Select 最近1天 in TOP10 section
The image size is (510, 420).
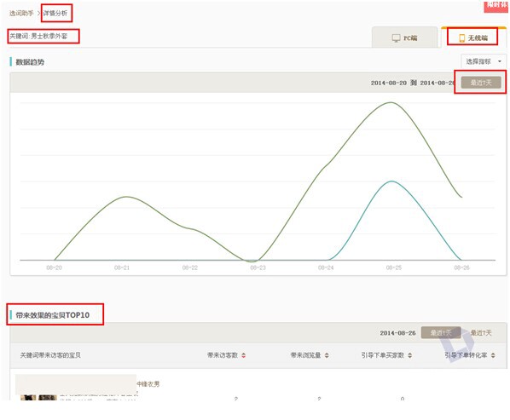tap(441, 332)
